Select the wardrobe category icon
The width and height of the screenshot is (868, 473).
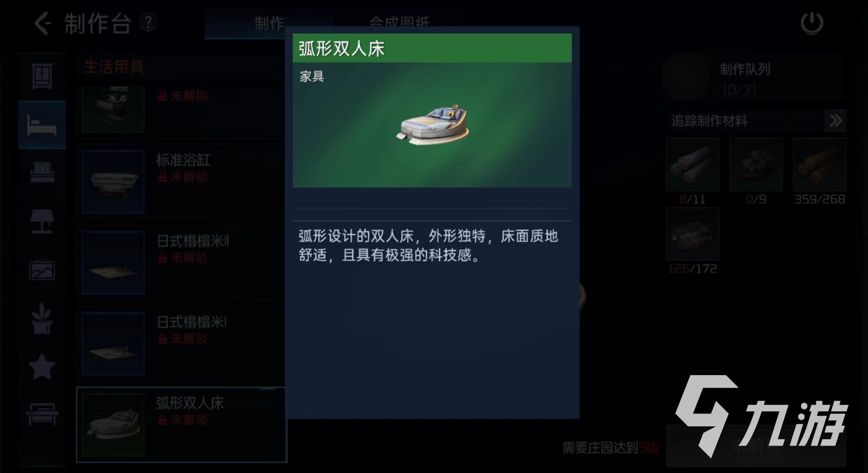point(42,76)
